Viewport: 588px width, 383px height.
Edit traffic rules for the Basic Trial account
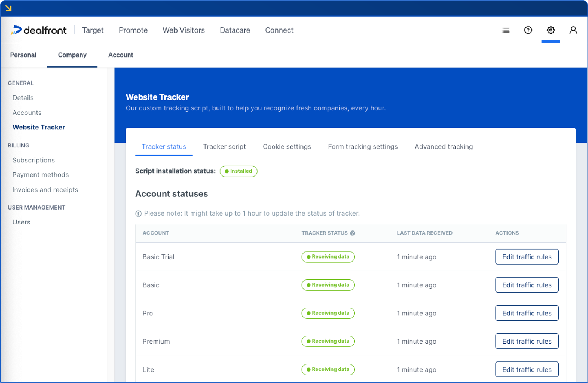tap(527, 257)
